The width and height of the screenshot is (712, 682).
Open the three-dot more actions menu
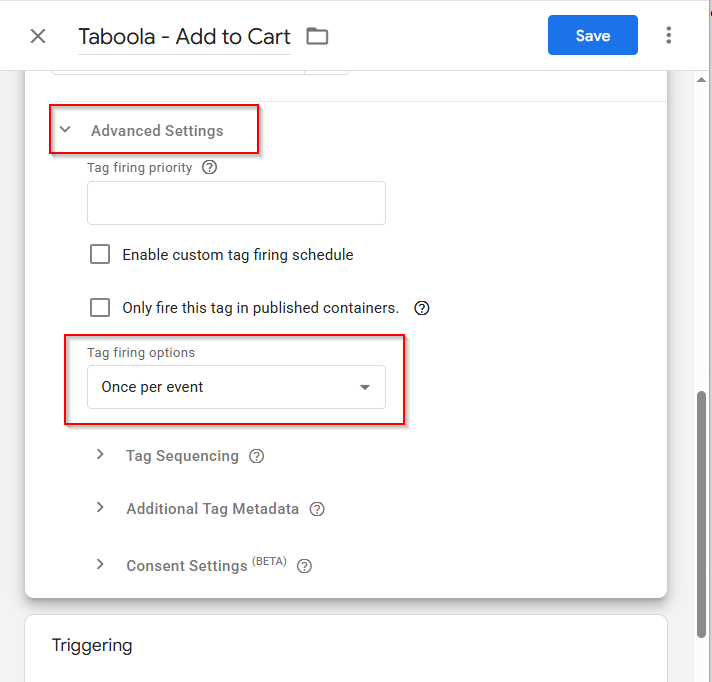[668, 35]
